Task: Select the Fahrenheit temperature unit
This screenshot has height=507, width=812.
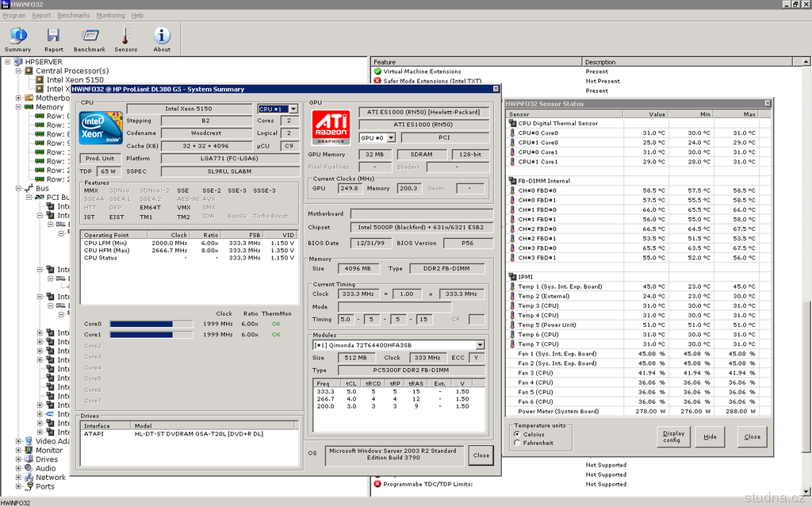Action: point(517,443)
